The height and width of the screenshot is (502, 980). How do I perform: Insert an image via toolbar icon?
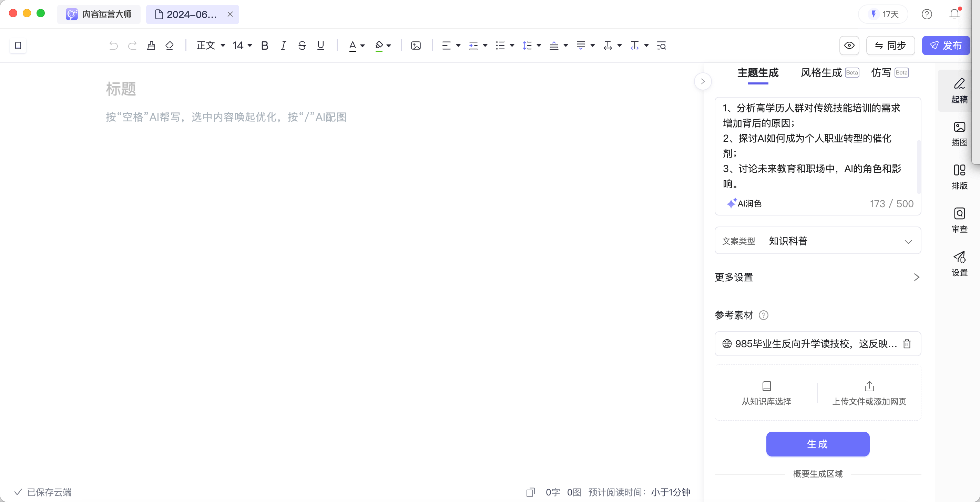416,46
